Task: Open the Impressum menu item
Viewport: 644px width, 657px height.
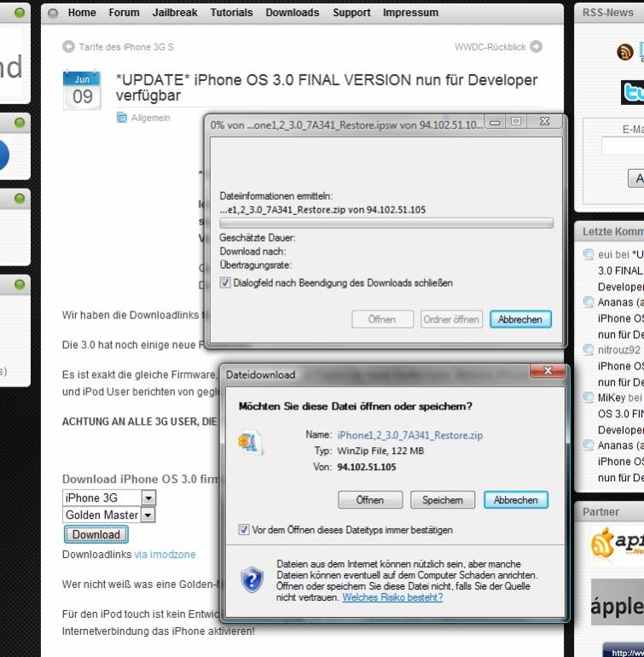Action: (410, 13)
